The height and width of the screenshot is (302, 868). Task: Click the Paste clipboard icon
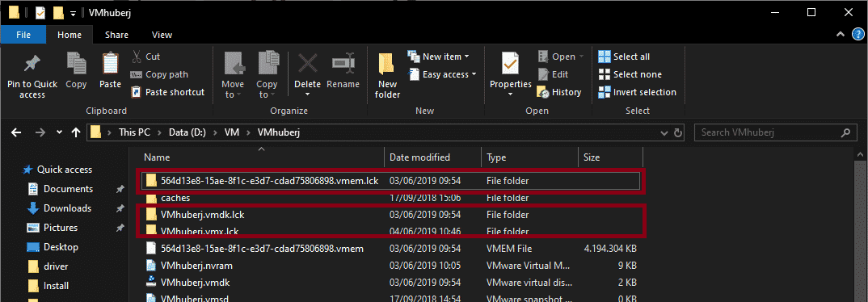(110, 63)
